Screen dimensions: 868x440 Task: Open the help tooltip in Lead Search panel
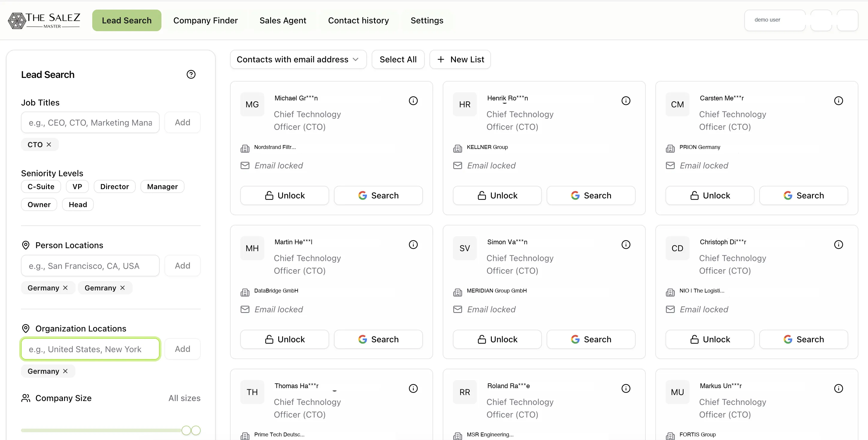[191, 74]
